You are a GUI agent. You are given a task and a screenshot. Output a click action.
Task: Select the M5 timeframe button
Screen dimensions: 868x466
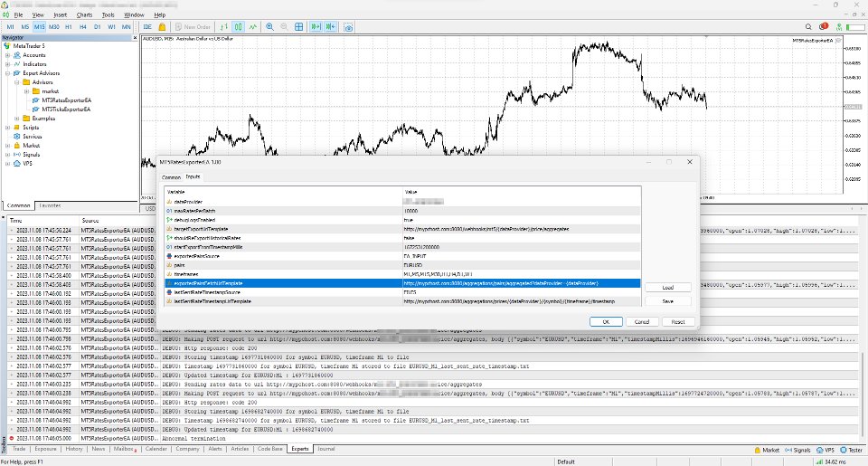pyautogui.click(x=25, y=26)
